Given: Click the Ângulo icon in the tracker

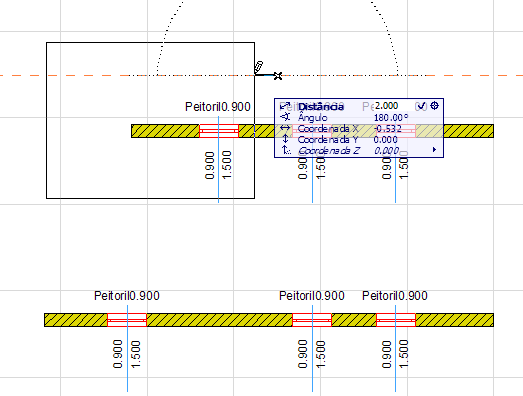Looking at the screenshot, I should [285, 117].
